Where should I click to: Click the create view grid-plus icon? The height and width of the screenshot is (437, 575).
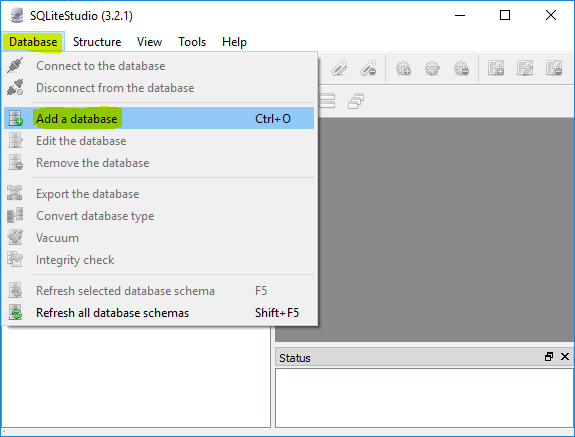(x=496, y=68)
